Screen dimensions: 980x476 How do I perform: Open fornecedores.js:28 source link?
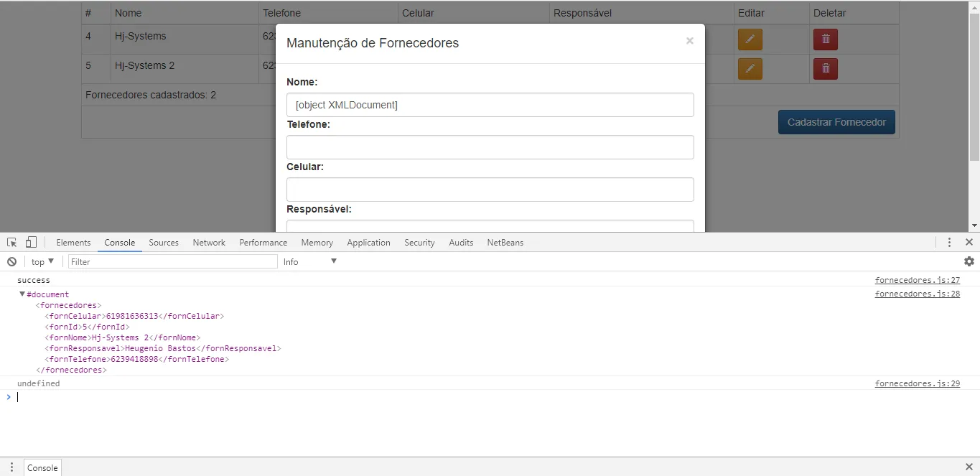[x=917, y=294]
